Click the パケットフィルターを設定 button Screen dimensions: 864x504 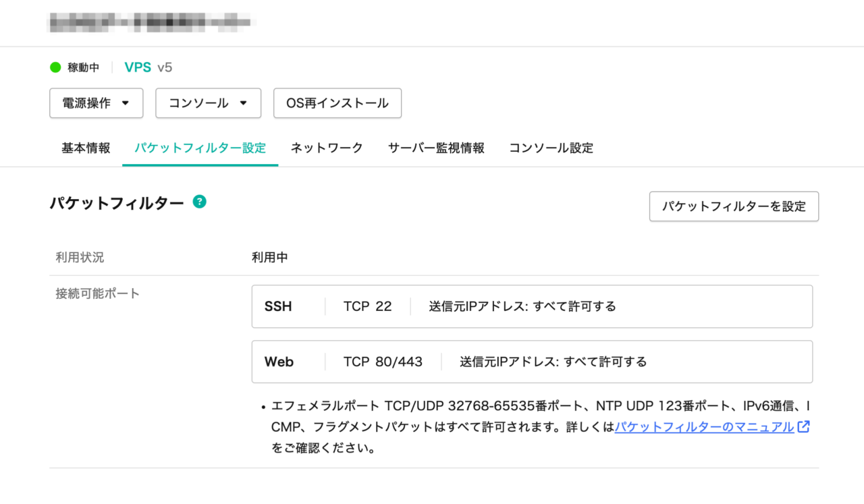point(734,206)
